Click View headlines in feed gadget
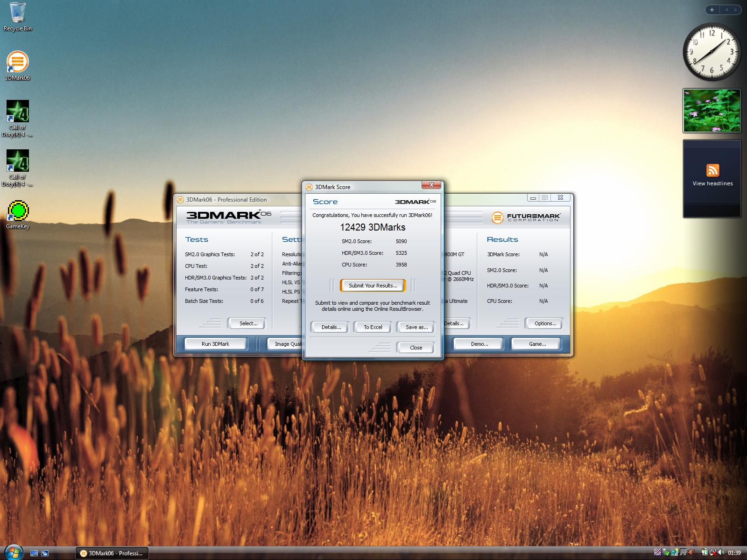Image resolution: width=747 pixels, height=560 pixels. pyautogui.click(x=712, y=183)
